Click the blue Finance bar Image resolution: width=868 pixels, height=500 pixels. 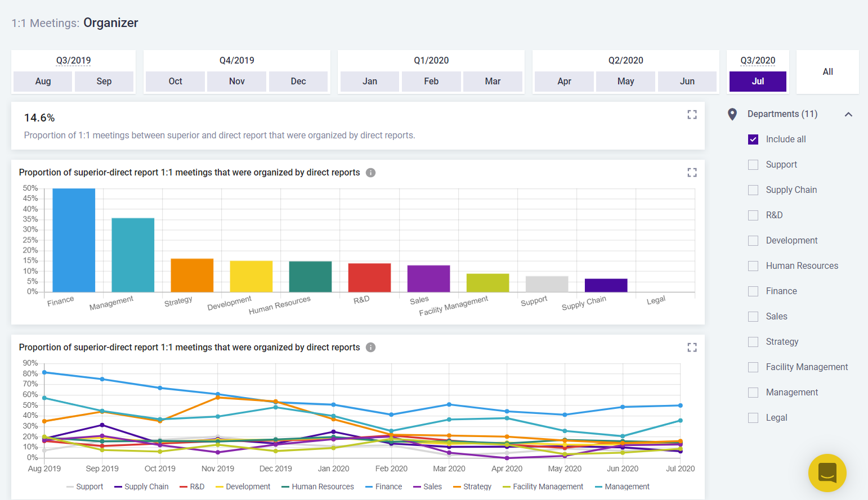(74, 240)
